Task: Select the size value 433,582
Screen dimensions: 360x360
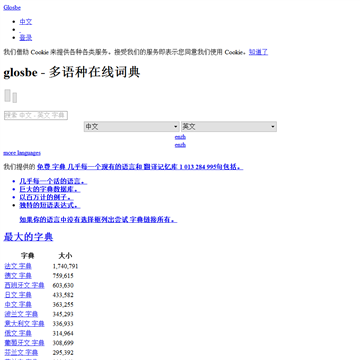Action: [63, 295]
